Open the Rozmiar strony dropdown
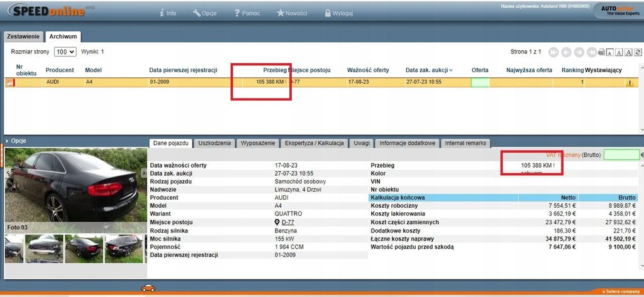Viewport: 644px width, 297px height. pyautogui.click(x=65, y=52)
